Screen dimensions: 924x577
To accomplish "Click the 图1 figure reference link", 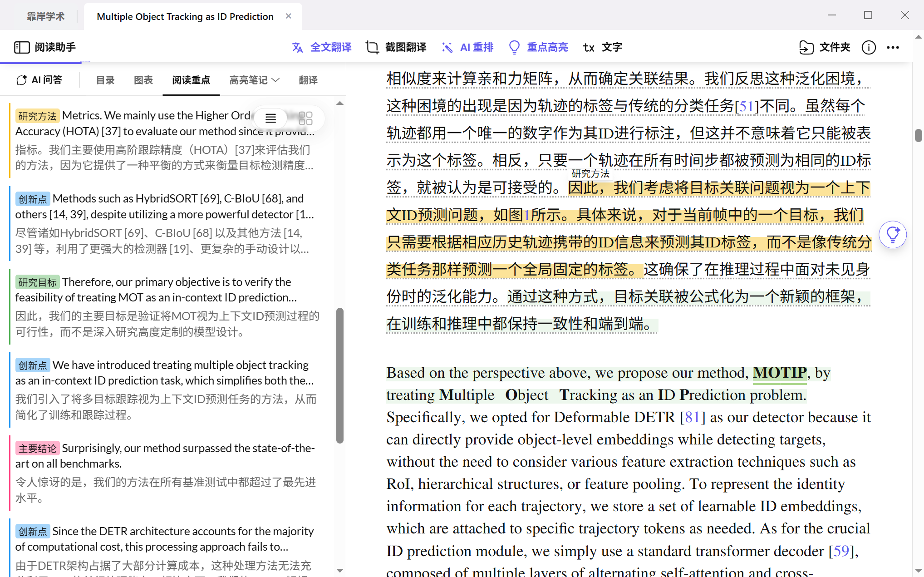I will [526, 215].
